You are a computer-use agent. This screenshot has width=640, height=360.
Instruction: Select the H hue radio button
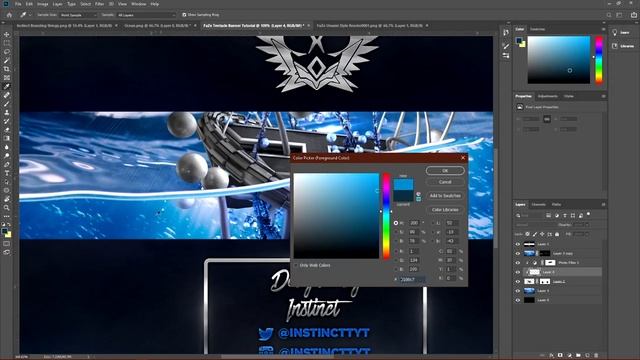pyautogui.click(x=396, y=223)
